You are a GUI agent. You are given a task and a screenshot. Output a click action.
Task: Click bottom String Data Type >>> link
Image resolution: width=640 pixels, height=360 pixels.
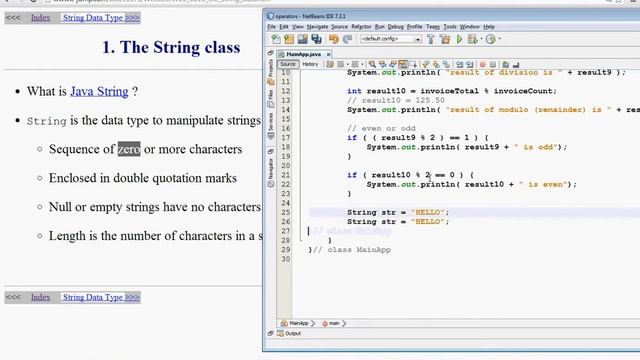click(x=101, y=297)
